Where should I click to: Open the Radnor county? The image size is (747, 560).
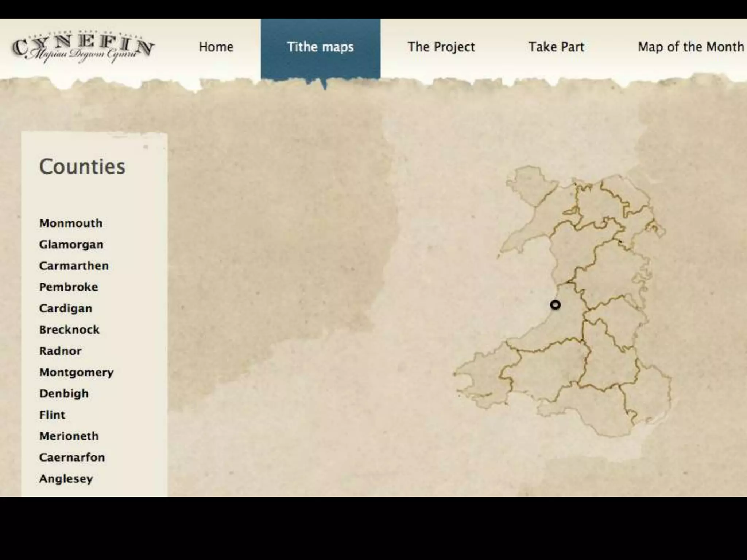pyautogui.click(x=61, y=351)
